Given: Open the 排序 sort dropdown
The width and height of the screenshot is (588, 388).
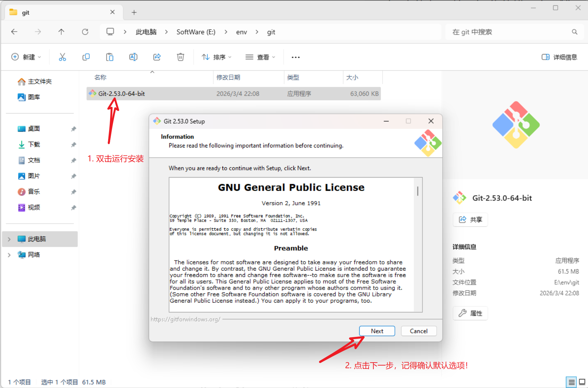Looking at the screenshot, I should 217,57.
